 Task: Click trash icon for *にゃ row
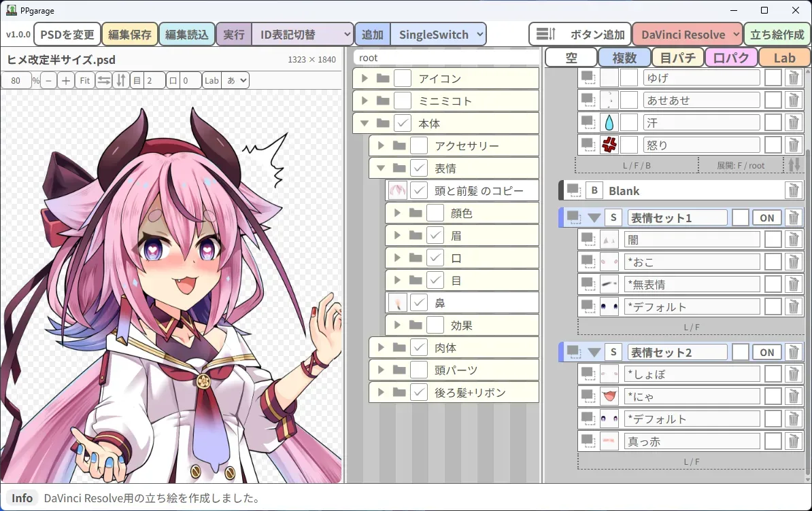pos(793,397)
